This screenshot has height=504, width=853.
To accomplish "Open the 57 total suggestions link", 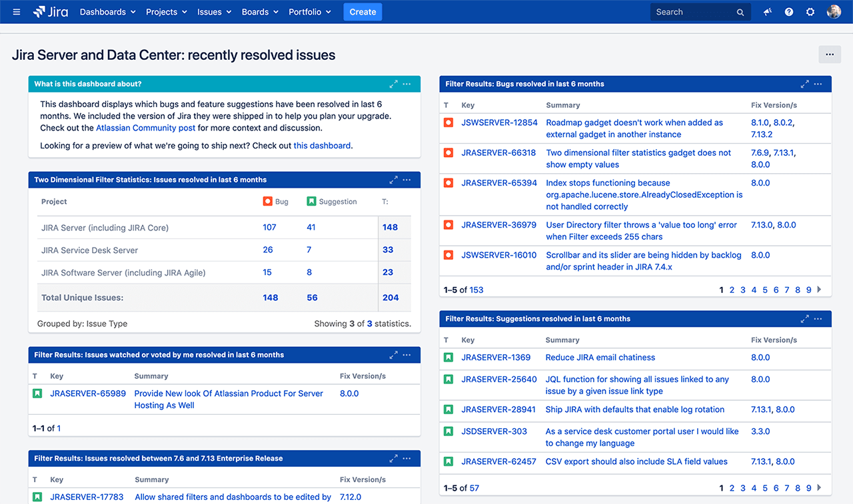I will [474, 488].
